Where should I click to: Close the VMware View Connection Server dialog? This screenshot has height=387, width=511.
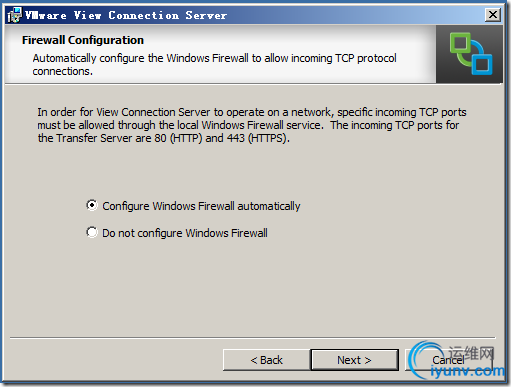click(x=493, y=15)
